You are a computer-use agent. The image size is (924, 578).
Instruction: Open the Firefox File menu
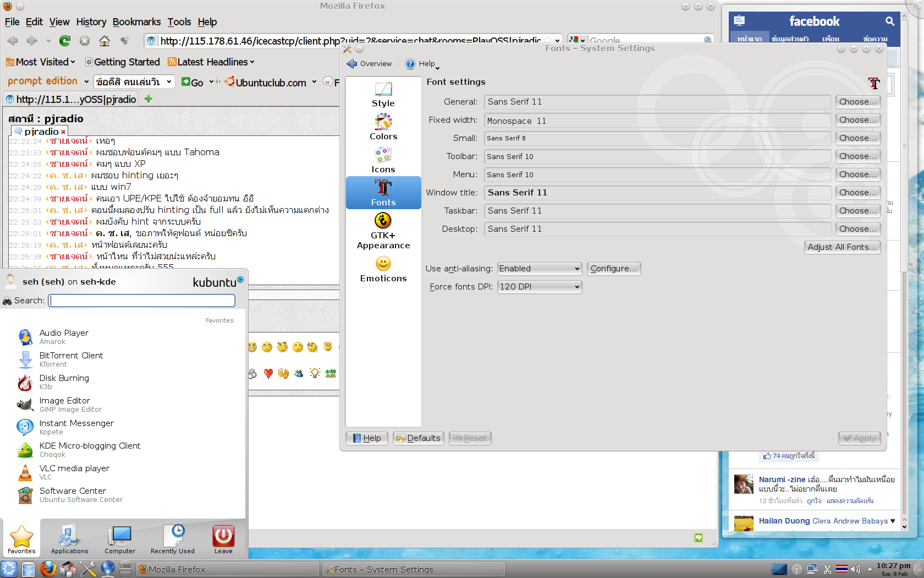click(12, 22)
